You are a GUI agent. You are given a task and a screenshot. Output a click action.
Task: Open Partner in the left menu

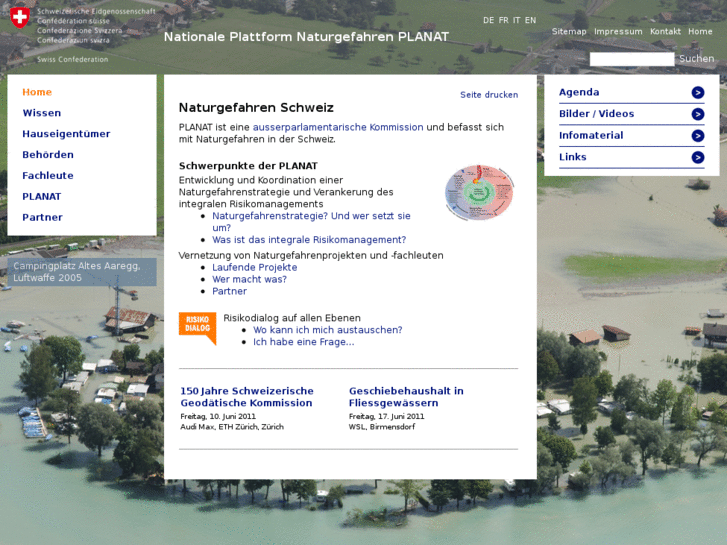pyautogui.click(x=42, y=217)
